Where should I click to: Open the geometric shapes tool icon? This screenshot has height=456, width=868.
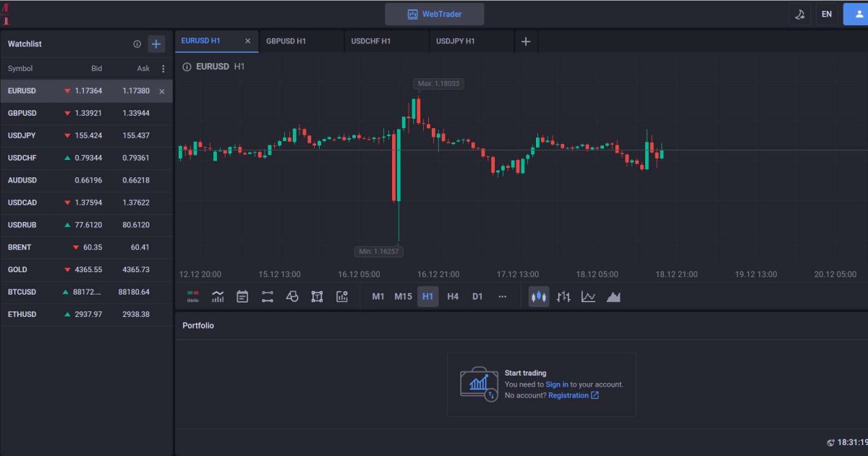292,297
